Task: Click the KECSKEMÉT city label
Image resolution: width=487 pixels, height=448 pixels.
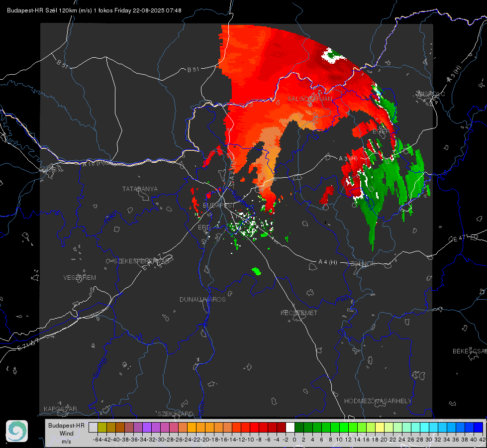Action: click(299, 313)
